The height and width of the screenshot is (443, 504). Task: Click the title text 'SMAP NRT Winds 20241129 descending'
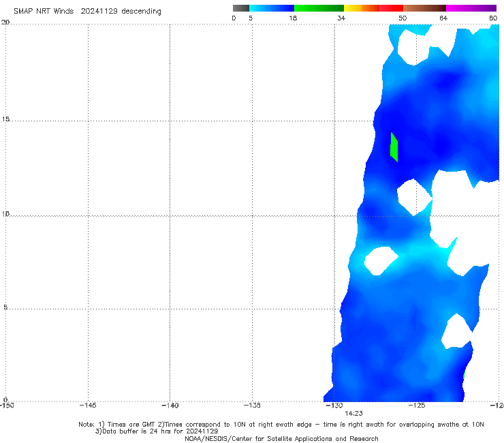[87, 12]
